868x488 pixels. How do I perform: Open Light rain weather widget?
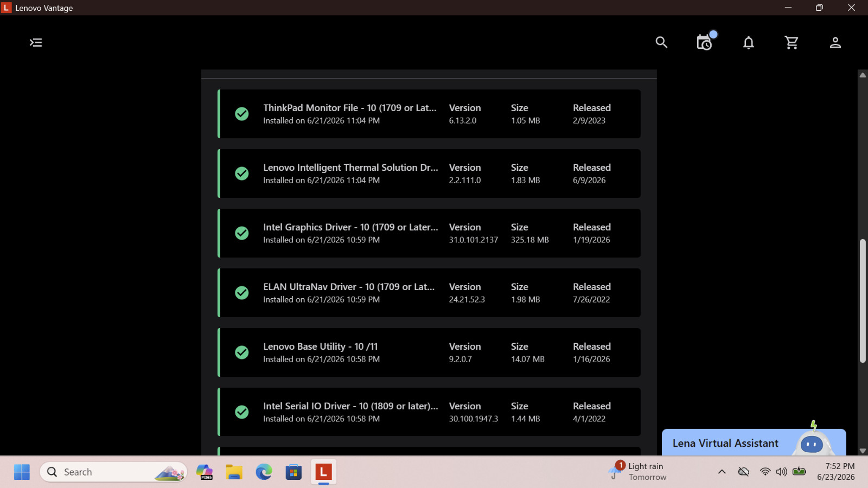(x=637, y=472)
